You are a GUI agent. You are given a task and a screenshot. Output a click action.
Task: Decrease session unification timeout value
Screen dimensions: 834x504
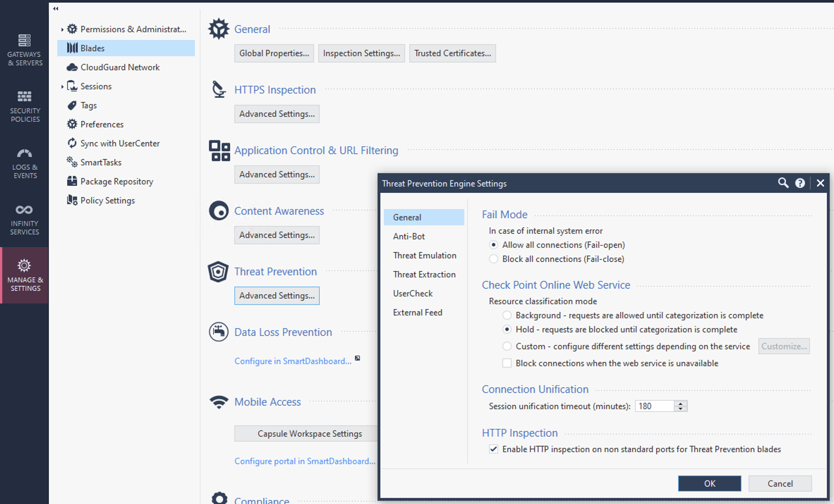[x=681, y=409]
